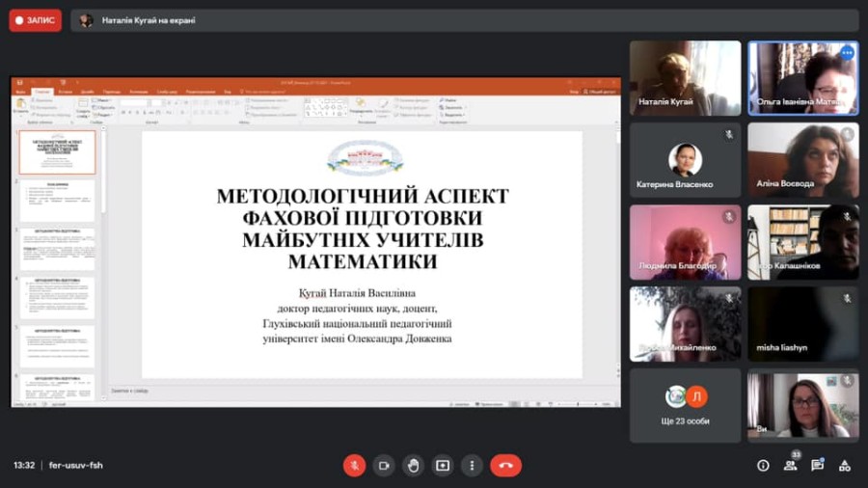868x488 pixels.
Task: Select the Катерина Власенко participant tile
Action: [x=685, y=160]
